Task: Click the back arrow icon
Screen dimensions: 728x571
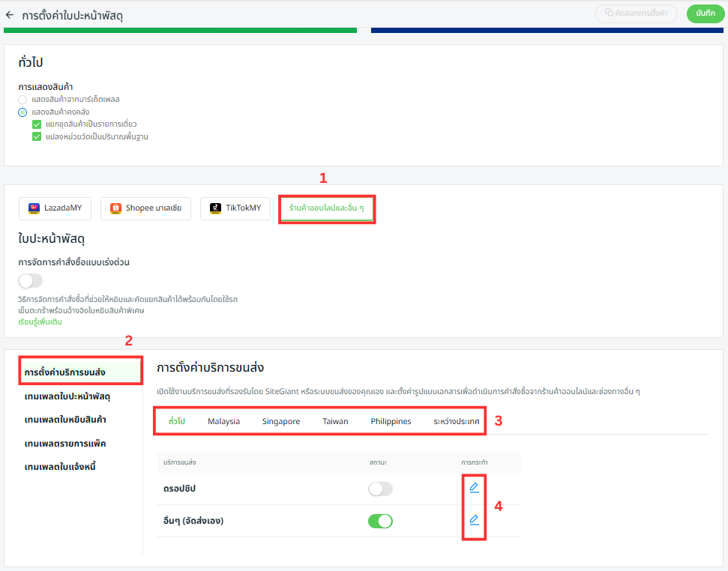Action: 10,15
